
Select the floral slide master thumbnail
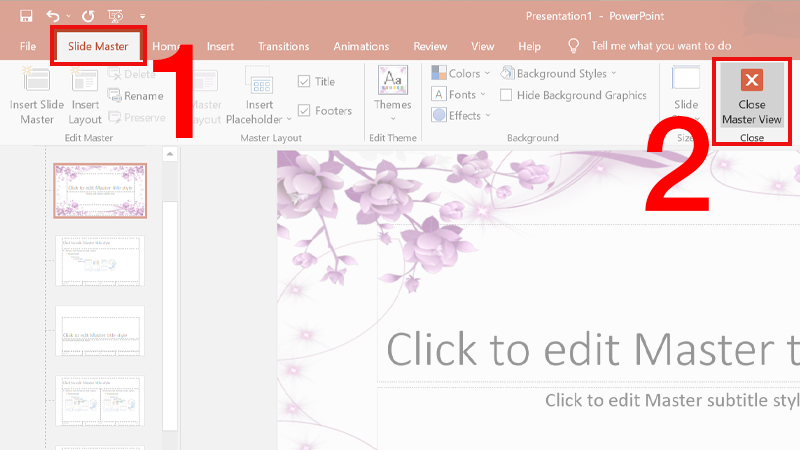pos(100,191)
